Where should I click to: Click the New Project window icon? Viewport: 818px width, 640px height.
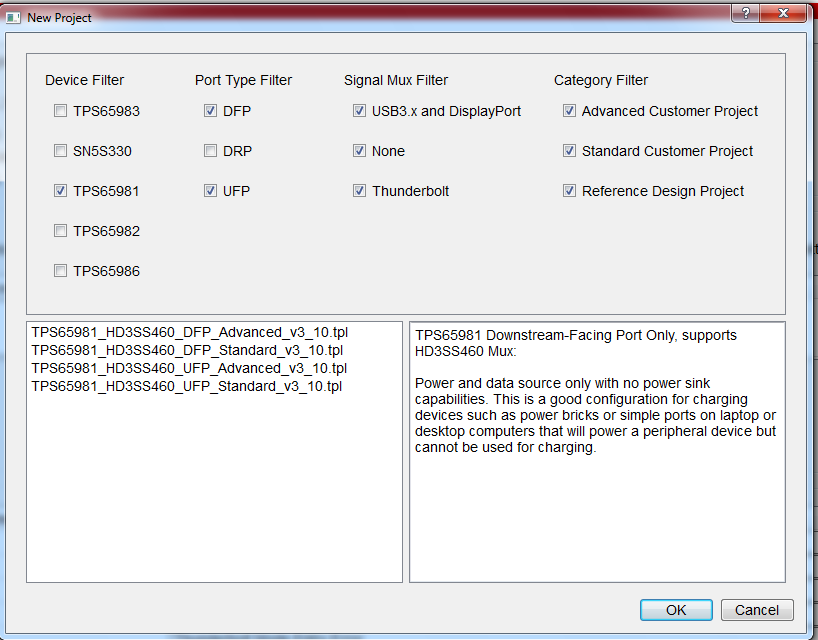pyautogui.click(x=13, y=18)
